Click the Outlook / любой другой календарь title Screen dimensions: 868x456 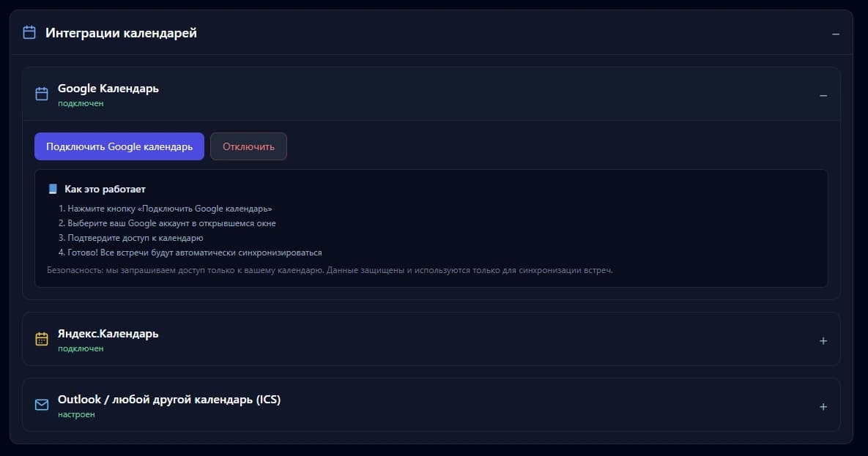(169, 400)
